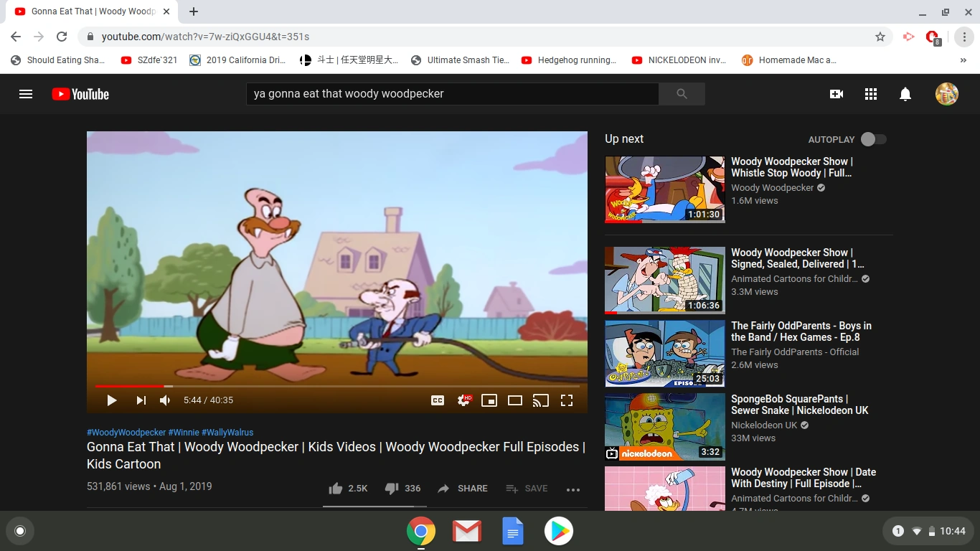Toggle closed captions

coord(438,400)
